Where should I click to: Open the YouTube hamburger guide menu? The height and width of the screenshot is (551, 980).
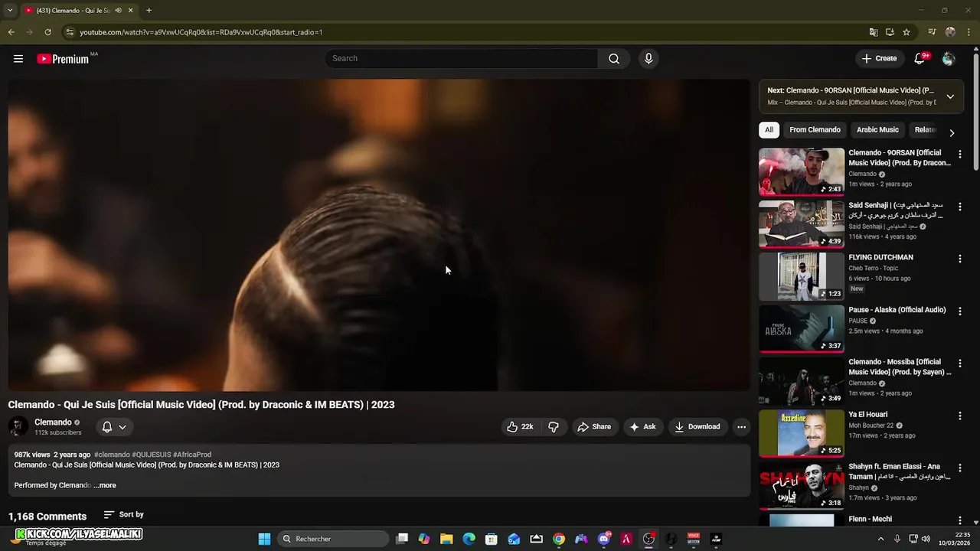[18, 59]
